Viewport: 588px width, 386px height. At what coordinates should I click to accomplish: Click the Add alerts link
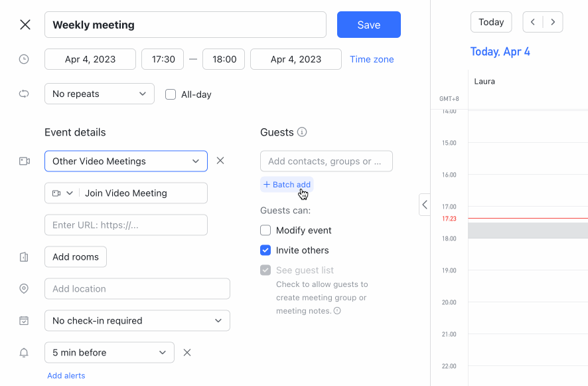(x=66, y=375)
